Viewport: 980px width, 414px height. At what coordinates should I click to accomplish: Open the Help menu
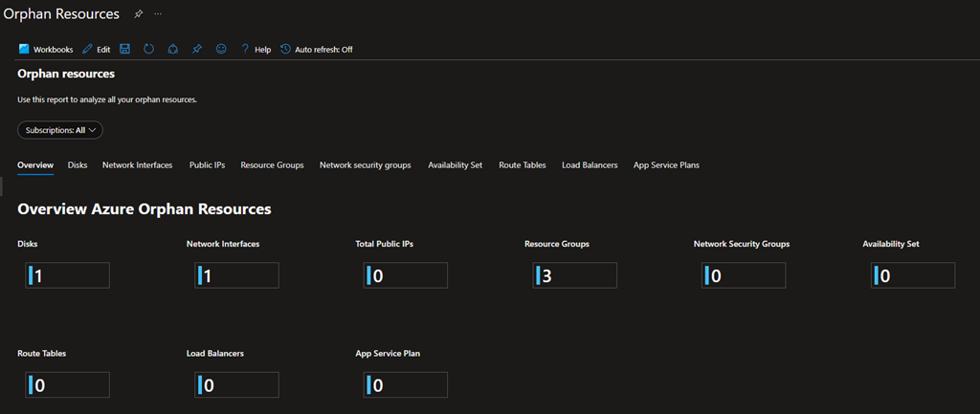256,49
